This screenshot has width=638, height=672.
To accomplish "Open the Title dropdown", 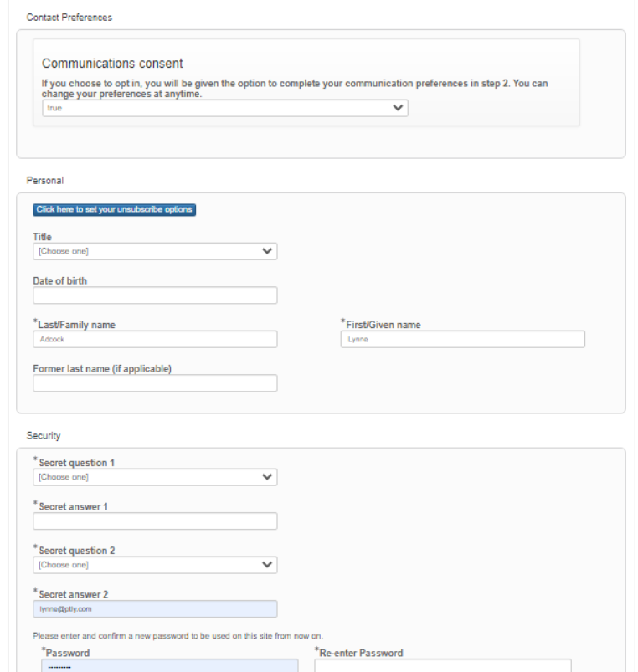I will [x=155, y=251].
